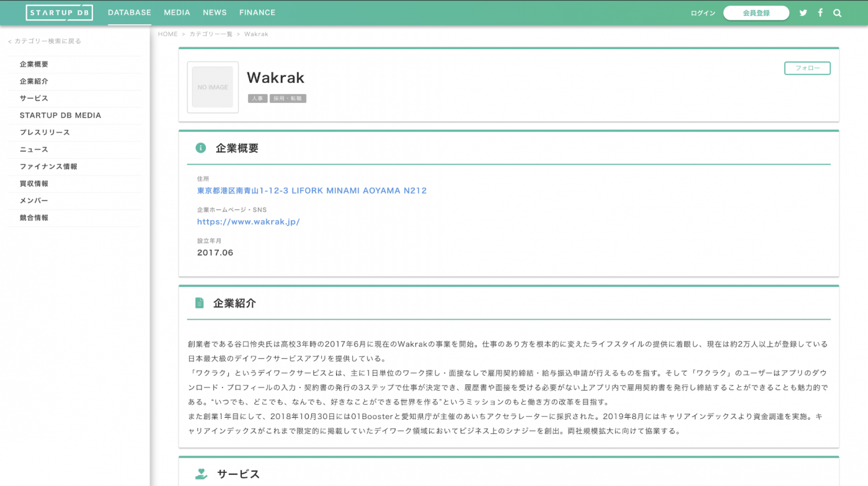Viewport: 868px width, 486px height.
Task: Open the DATABASE menu
Action: (129, 12)
